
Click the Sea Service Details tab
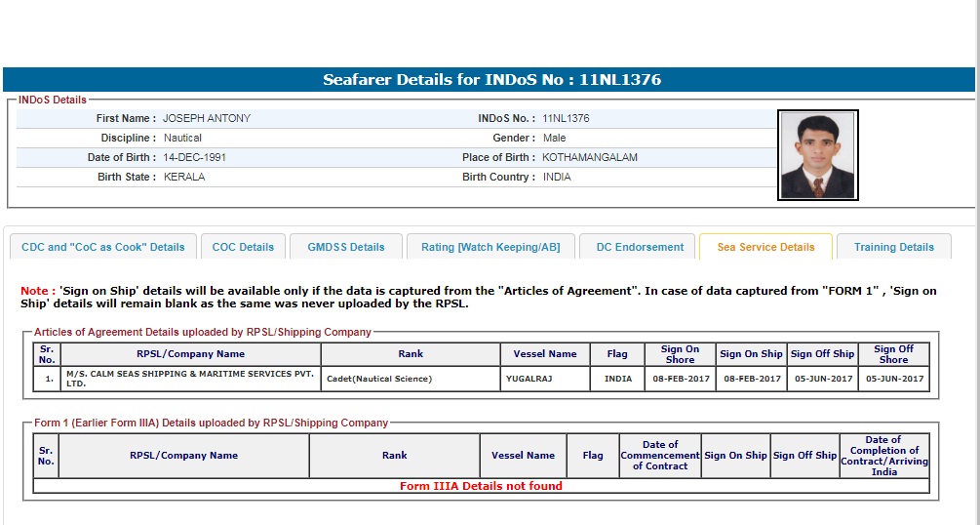[765, 247]
